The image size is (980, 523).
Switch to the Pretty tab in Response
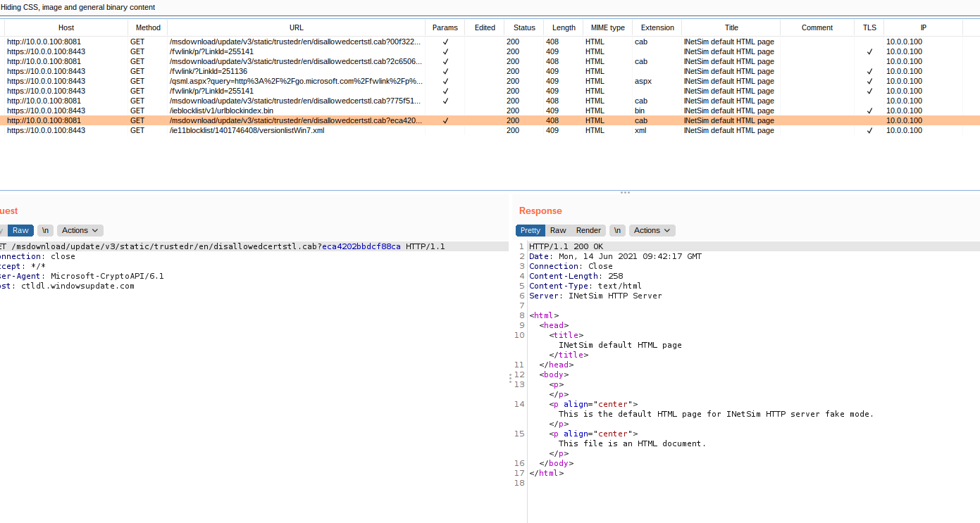[x=531, y=230]
